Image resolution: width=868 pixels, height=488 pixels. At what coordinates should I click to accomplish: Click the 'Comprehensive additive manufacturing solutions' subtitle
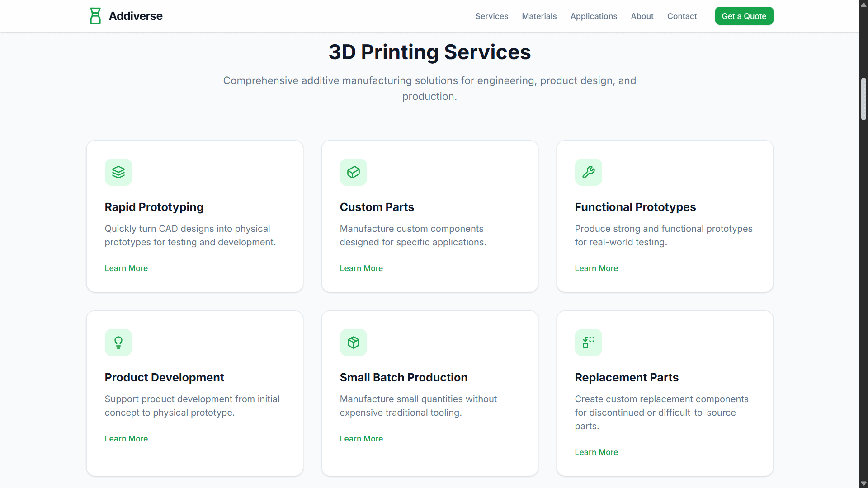click(429, 89)
